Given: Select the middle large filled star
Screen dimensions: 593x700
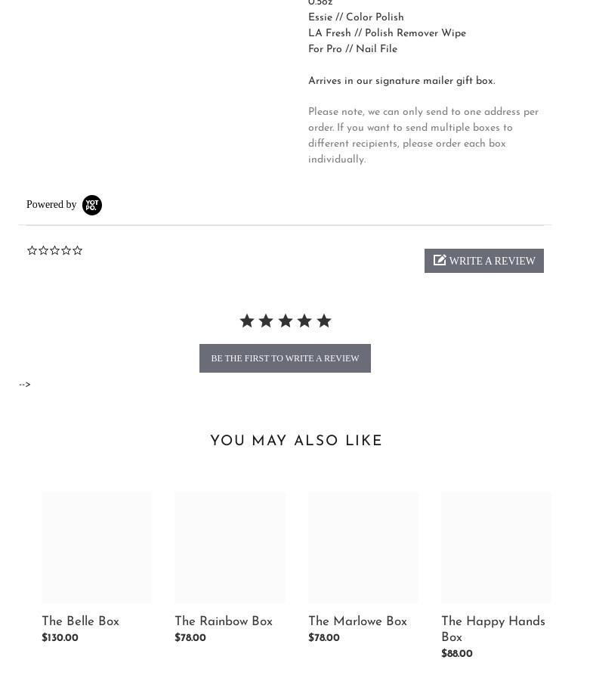Looking at the screenshot, I should (x=286, y=321).
